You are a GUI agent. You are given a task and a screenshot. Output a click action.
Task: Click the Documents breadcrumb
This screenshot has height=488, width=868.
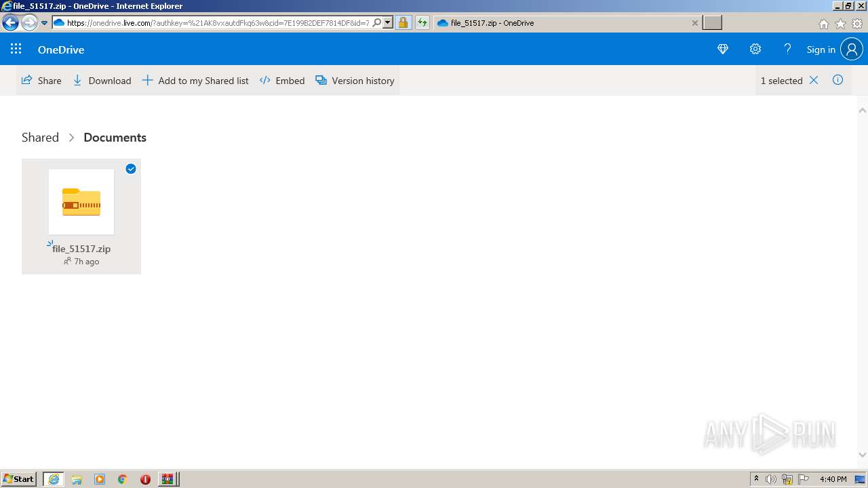tap(115, 138)
